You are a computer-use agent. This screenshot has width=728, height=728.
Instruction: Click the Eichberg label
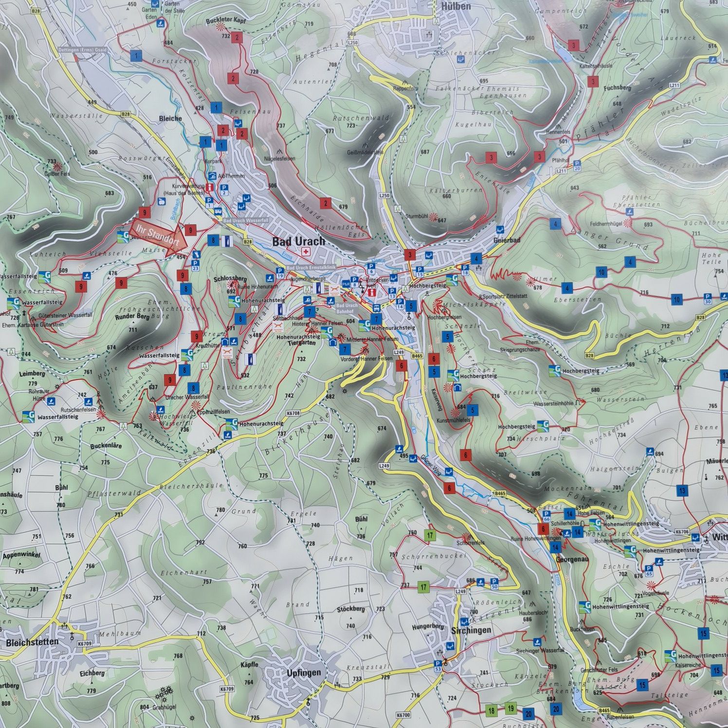pos(92,673)
